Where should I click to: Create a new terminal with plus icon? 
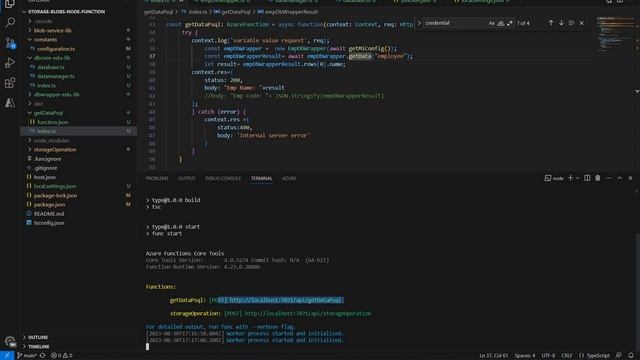[x=571, y=178]
